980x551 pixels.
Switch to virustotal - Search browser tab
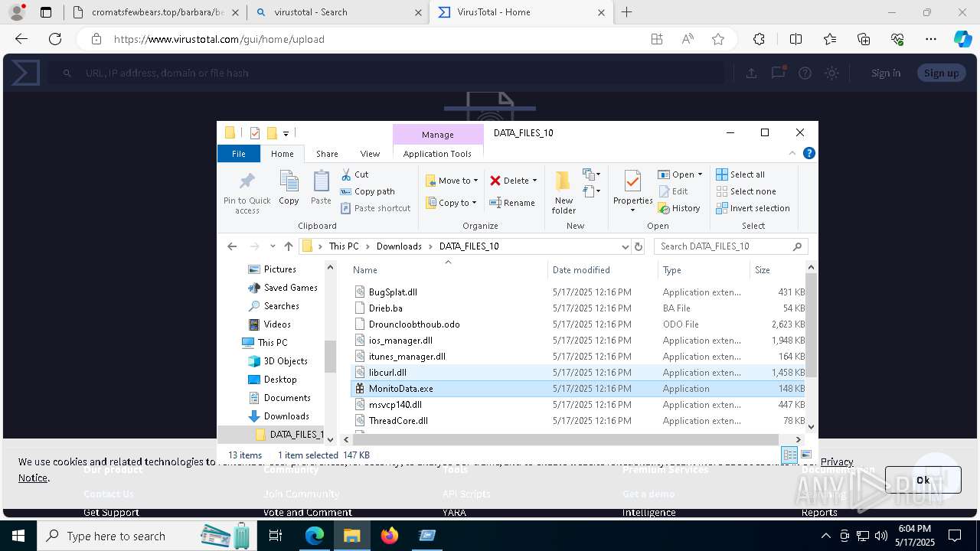338,12
